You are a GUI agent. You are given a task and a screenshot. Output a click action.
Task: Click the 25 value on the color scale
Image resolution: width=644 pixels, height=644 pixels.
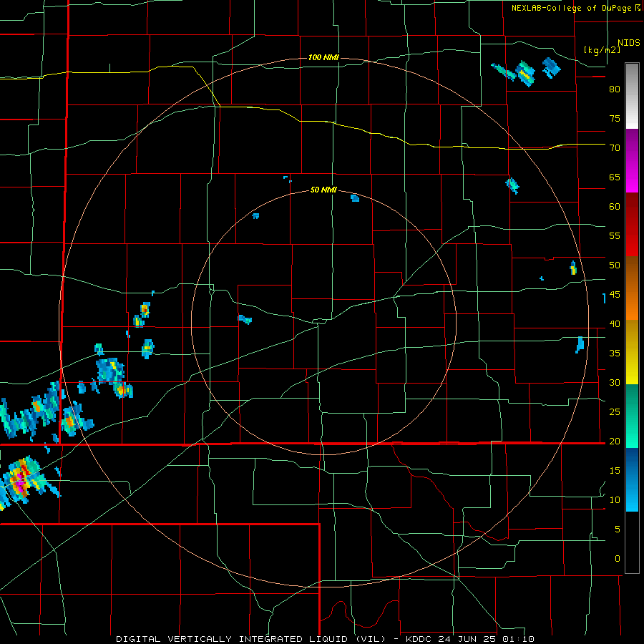click(615, 411)
